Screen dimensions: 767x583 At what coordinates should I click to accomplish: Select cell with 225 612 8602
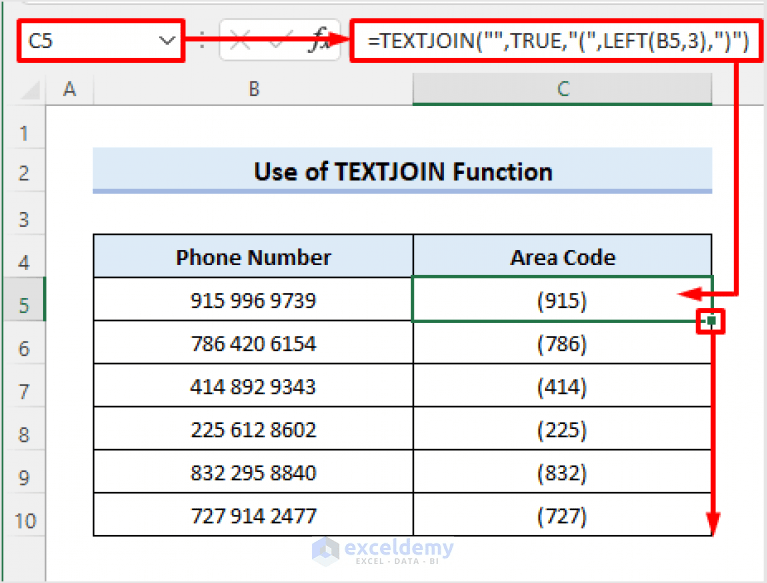pos(253,429)
